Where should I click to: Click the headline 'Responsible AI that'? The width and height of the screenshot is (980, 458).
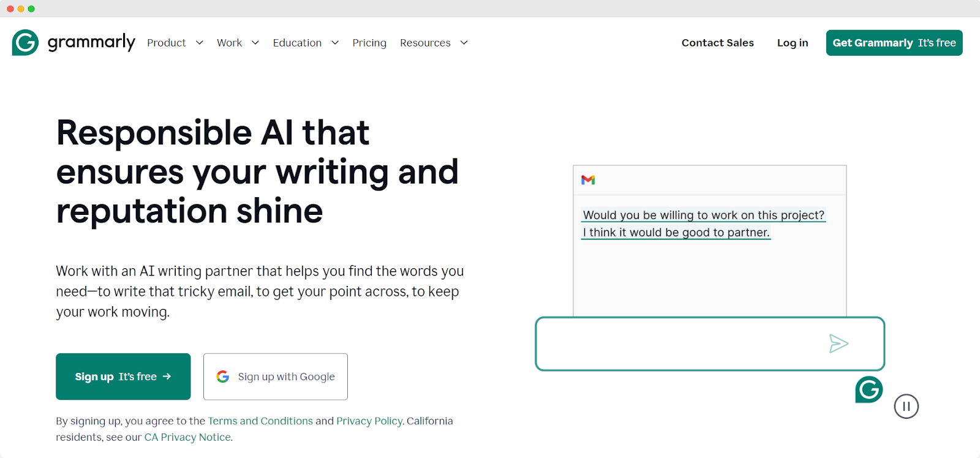213,133
